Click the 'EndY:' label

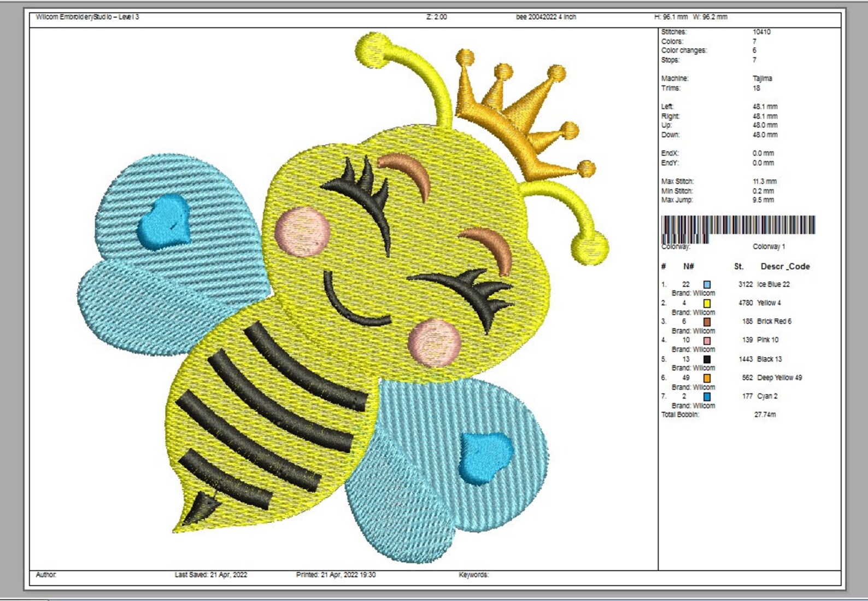(x=670, y=163)
